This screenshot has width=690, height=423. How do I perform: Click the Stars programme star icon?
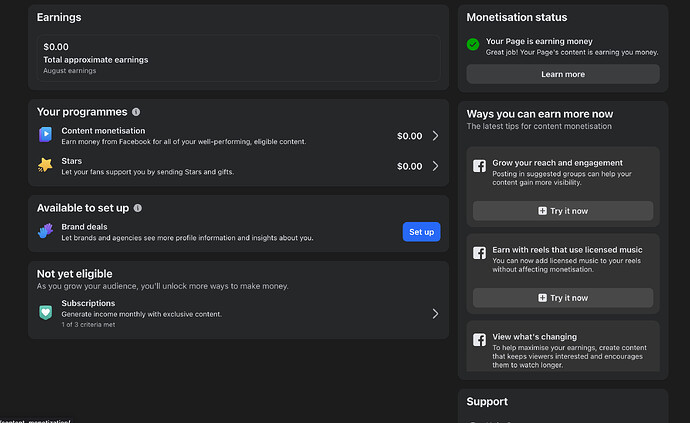[45, 165]
